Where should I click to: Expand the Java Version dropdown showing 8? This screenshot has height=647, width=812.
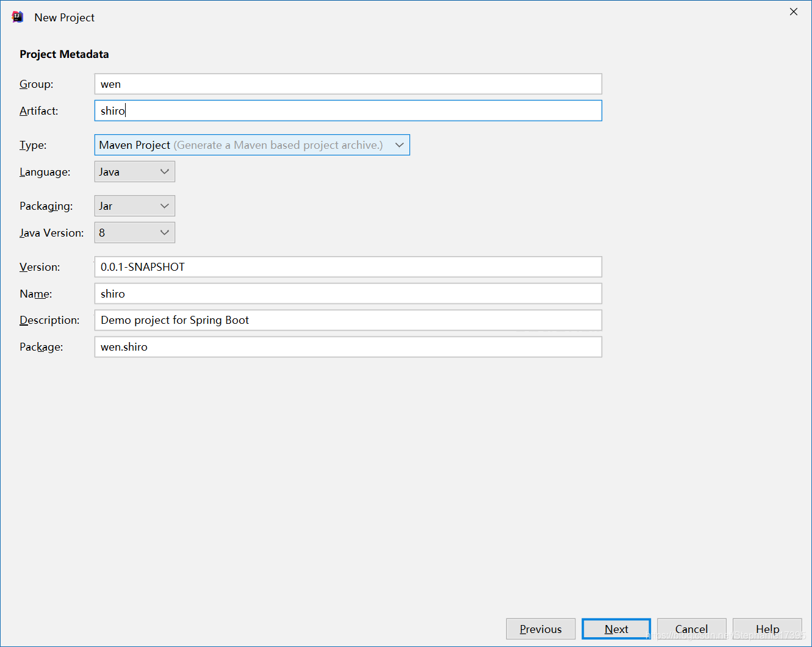click(135, 232)
